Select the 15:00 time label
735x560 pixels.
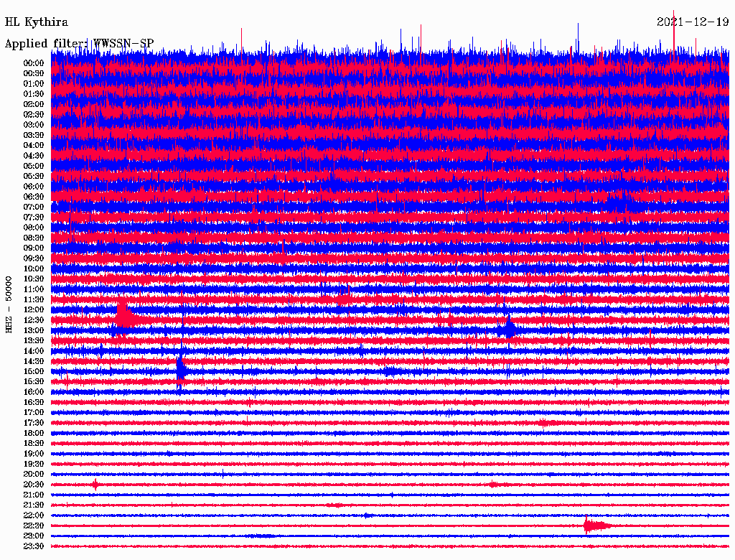coord(34,371)
